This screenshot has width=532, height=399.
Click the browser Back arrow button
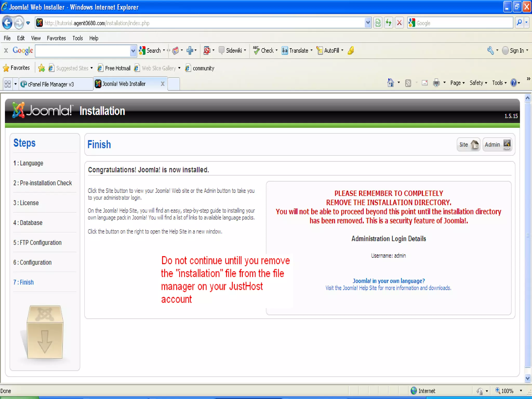click(7, 23)
